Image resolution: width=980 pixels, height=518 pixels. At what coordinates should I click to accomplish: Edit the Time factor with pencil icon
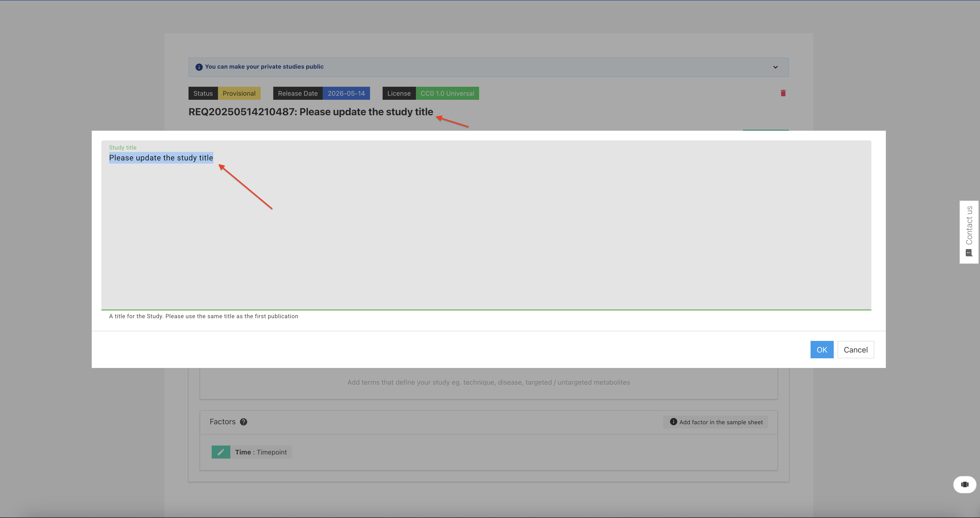[x=221, y=452]
